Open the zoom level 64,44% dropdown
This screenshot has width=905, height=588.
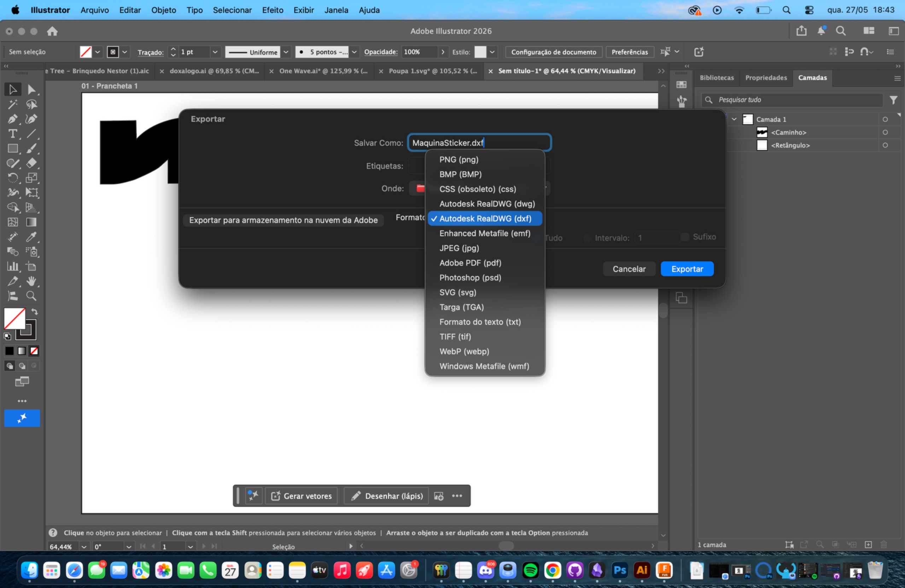(x=84, y=547)
